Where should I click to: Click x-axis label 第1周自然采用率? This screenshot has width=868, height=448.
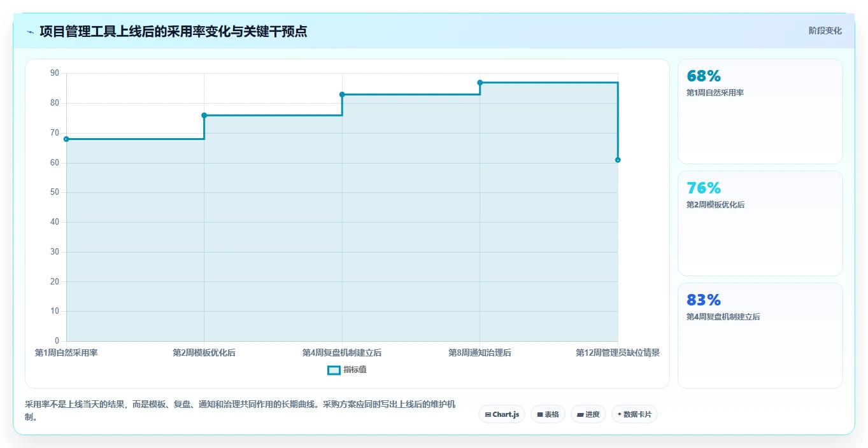click(x=66, y=353)
